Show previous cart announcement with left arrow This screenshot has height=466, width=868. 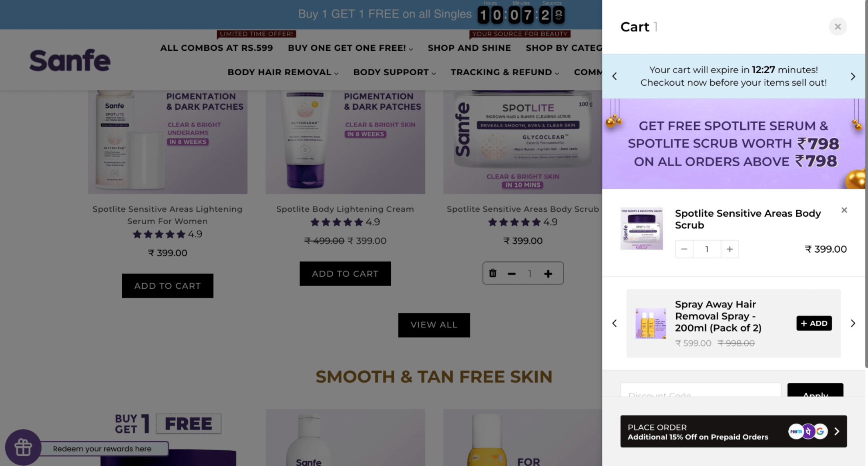pos(615,76)
